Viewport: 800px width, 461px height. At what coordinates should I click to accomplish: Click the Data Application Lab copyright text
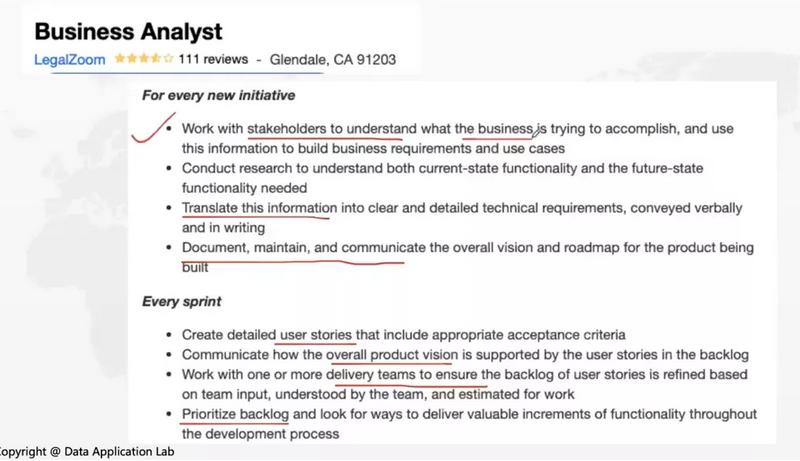point(90,452)
